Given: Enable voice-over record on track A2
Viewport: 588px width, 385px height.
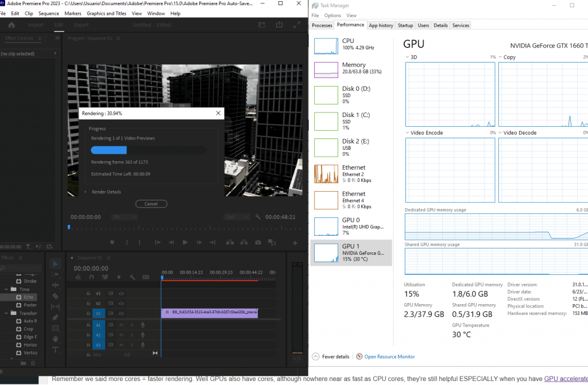Looking at the screenshot, I should tap(142, 335).
